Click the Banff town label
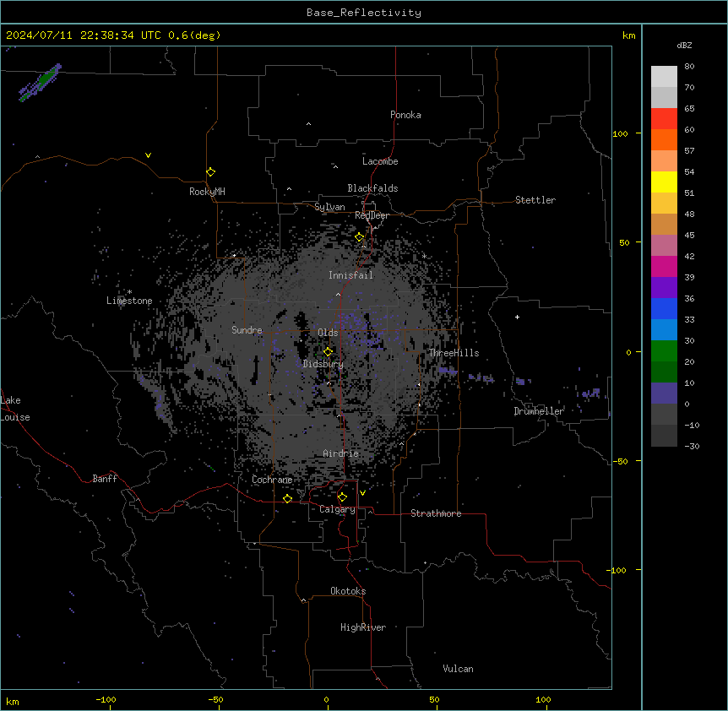The width and height of the screenshot is (728, 711). coord(105,479)
